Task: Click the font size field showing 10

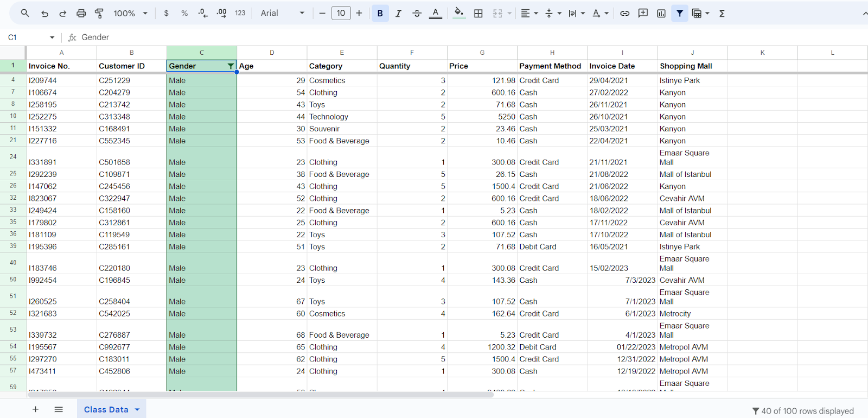Action: pyautogui.click(x=341, y=13)
